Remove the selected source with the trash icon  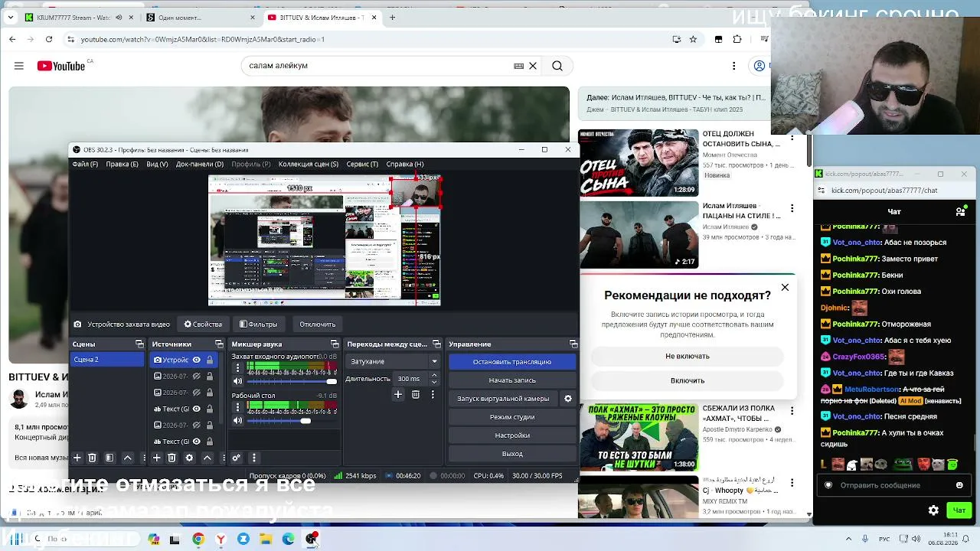tap(171, 458)
